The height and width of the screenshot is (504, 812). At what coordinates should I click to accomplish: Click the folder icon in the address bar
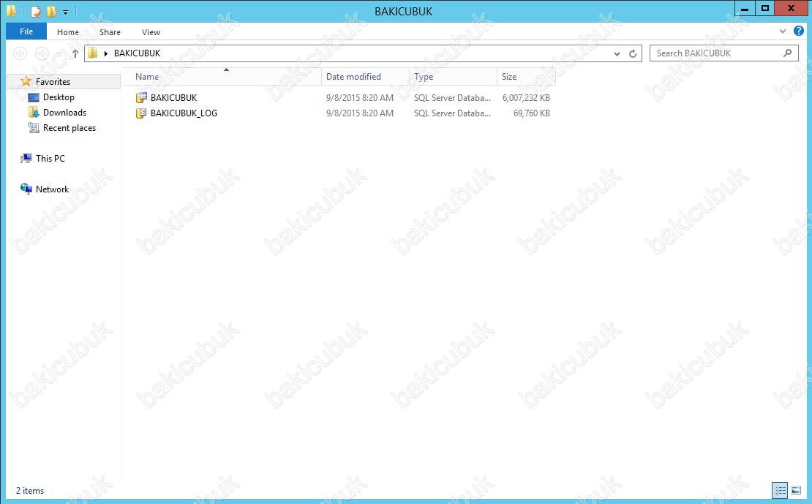93,53
